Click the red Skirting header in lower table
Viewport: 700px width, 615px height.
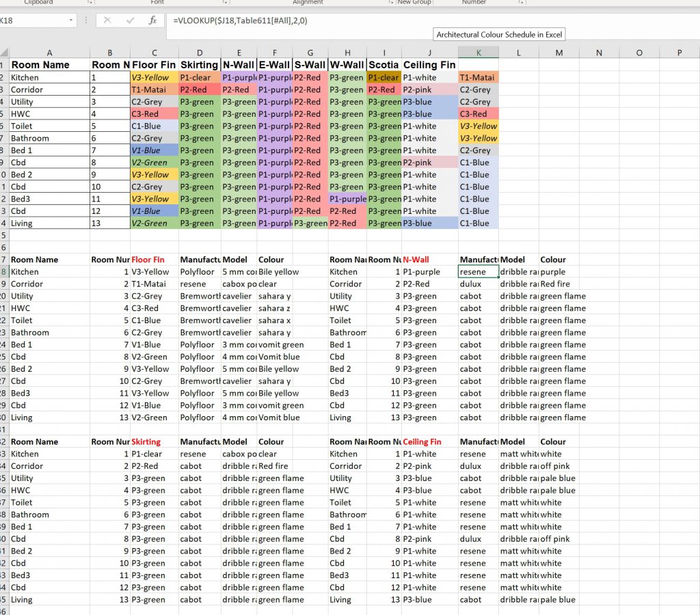(x=148, y=442)
